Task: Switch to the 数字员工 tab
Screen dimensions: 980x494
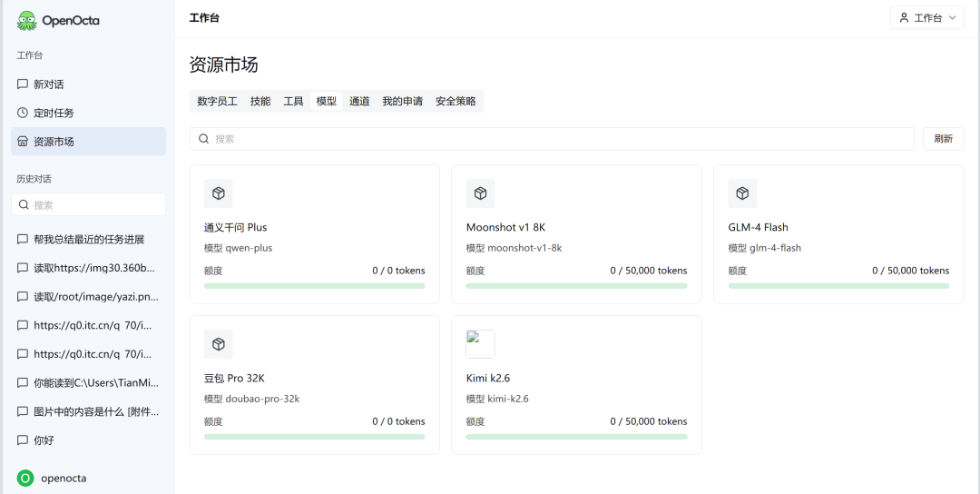Action: pyautogui.click(x=217, y=102)
